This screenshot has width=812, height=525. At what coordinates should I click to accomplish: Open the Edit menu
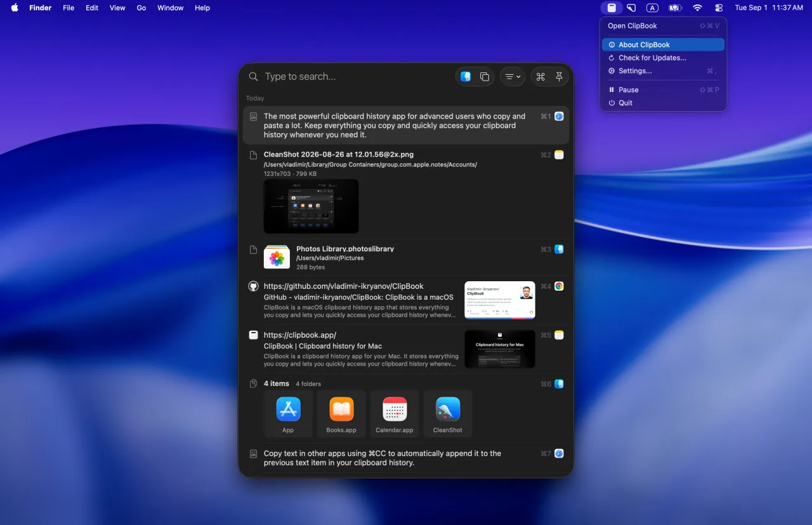(92, 8)
